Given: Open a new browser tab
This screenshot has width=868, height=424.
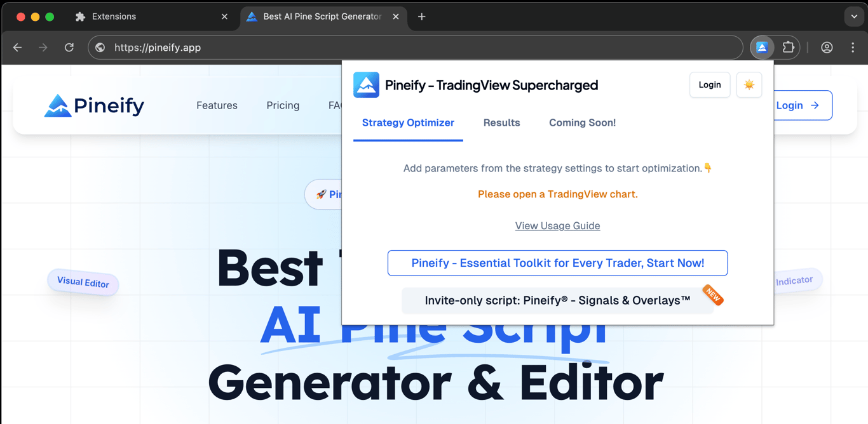Looking at the screenshot, I should click(x=421, y=17).
